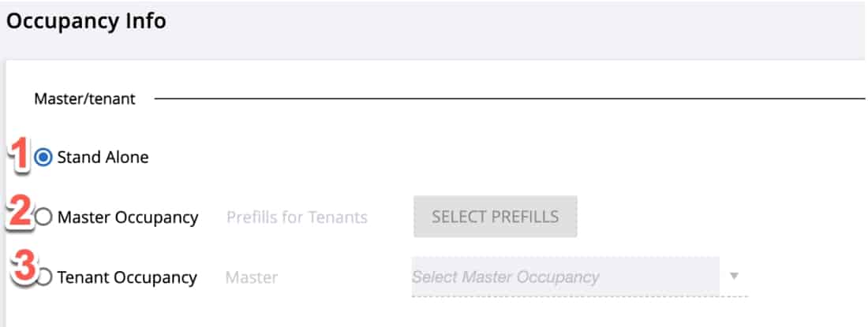Click the horizontal divider line beside Master/tenant

point(505,99)
